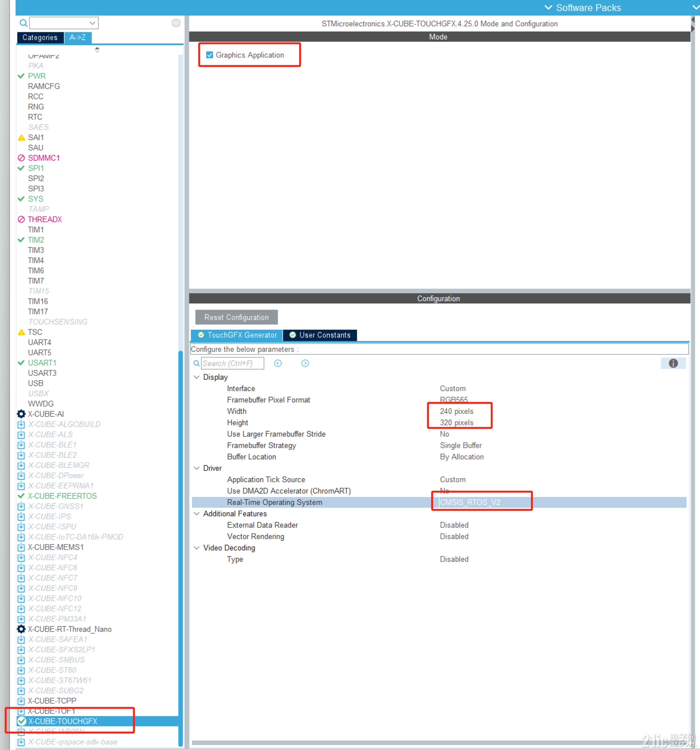Open the category search dropdown
The width and height of the screenshot is (700, 750).
point(92,23)
